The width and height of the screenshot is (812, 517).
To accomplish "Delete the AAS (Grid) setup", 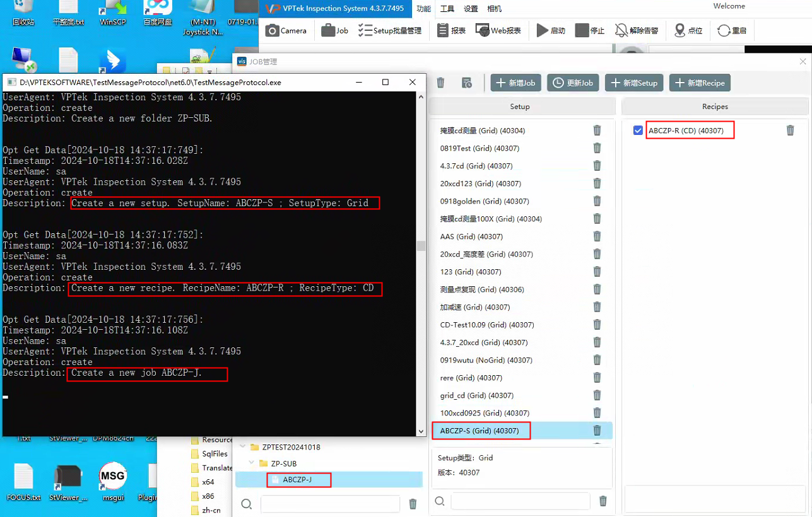I will click(x=597, y=236).
